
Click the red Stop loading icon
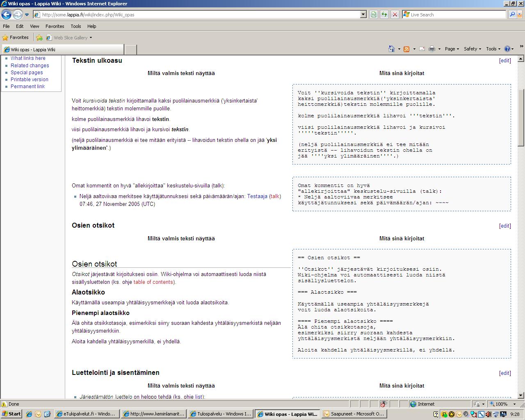coord(395,14)
